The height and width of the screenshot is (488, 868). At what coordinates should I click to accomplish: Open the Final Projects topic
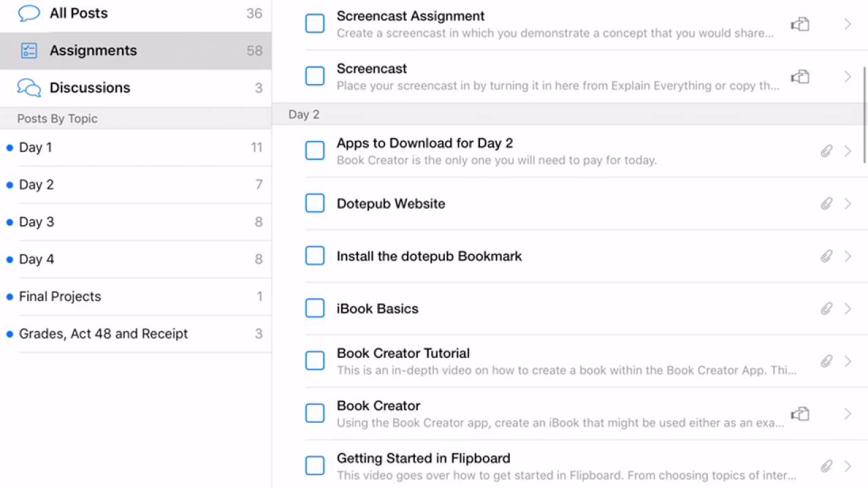coord(136,296)
